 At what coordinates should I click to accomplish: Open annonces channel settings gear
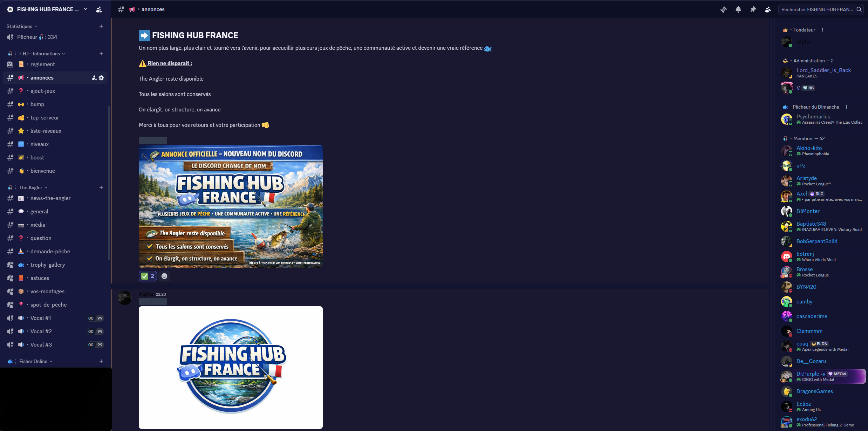[x=101, y=78]
